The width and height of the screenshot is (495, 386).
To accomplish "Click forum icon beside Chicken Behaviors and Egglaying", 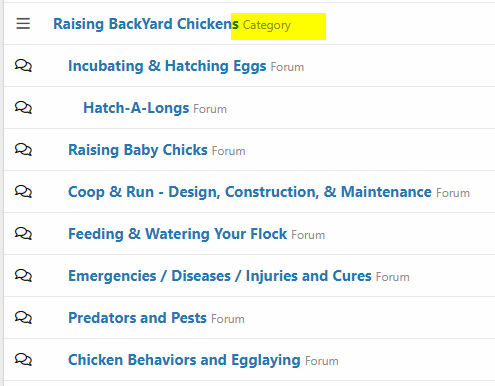I will tap(23, 359).
